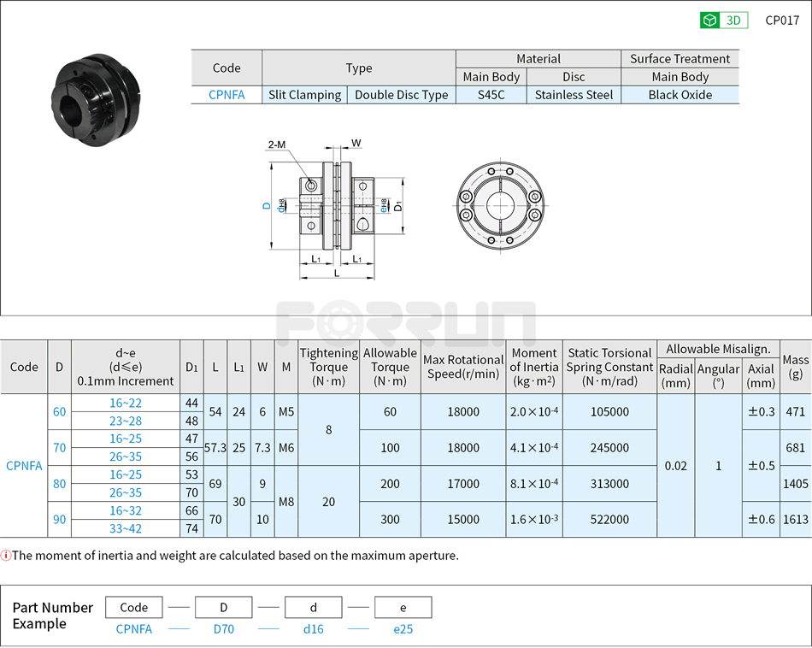Click the 2-M label in the drawing
Viewport: 812px width, 648px height.
[x=277, y=144]
